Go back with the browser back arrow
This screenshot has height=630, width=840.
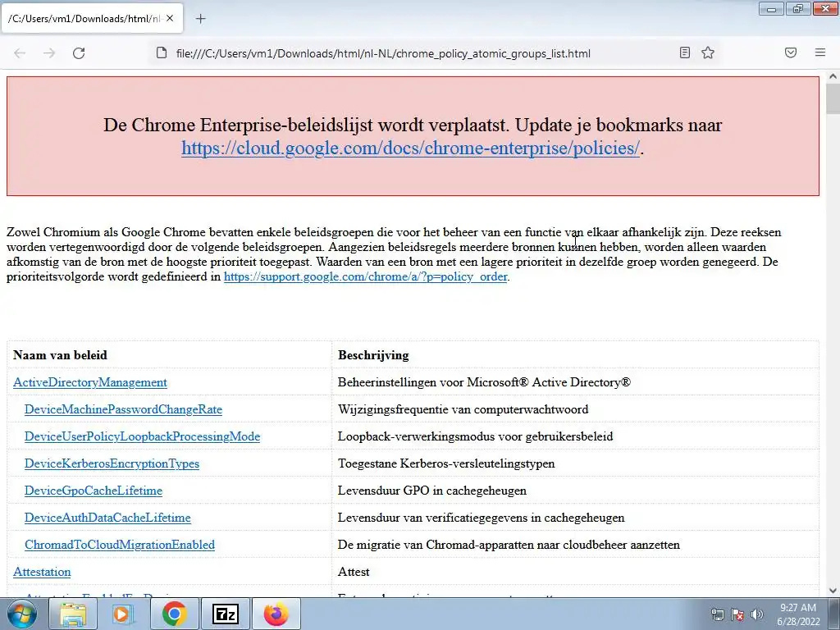(x=20, y=53)
